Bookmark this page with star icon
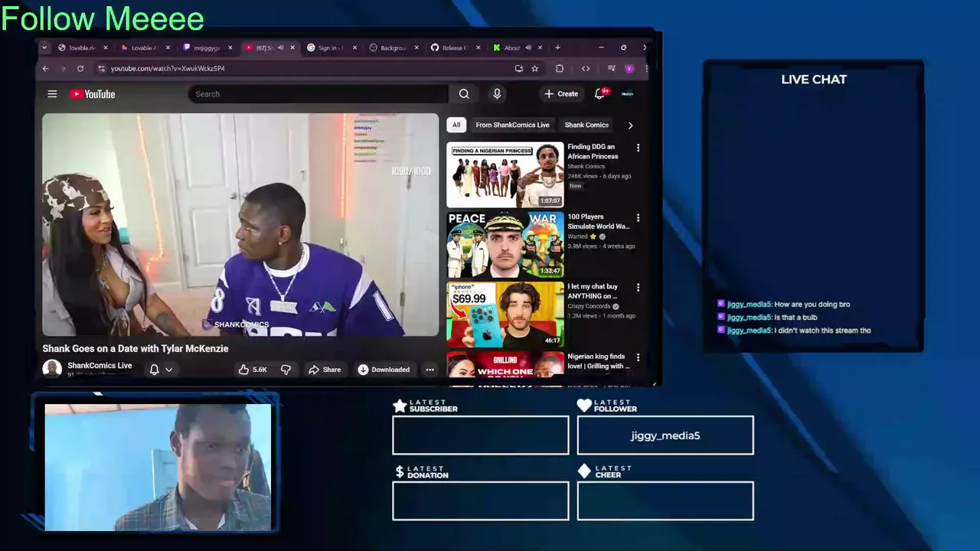The image size is (980, 551). 534,68
